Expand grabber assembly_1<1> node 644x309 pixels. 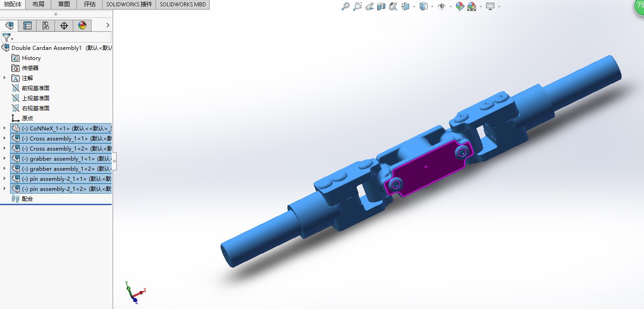tap(5, 158)
